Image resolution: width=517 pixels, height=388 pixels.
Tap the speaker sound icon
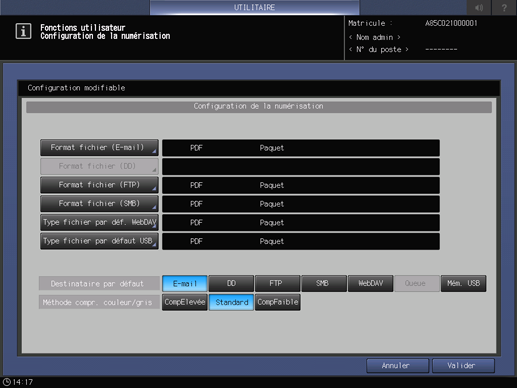coord(479,7)
